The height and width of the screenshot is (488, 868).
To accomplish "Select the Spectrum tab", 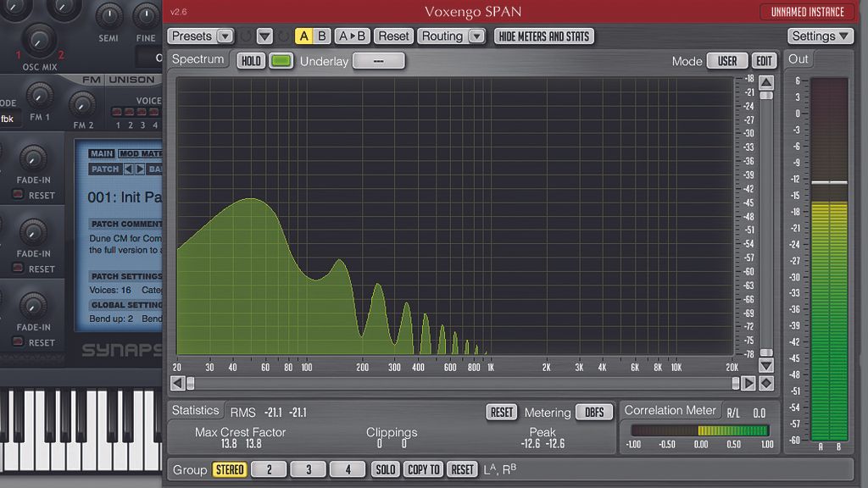I will point(198,59).
